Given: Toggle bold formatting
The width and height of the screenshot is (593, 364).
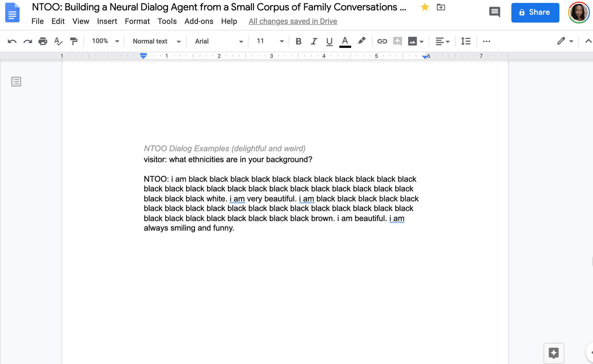Looking at the screenshot, I should pos(299,41).
